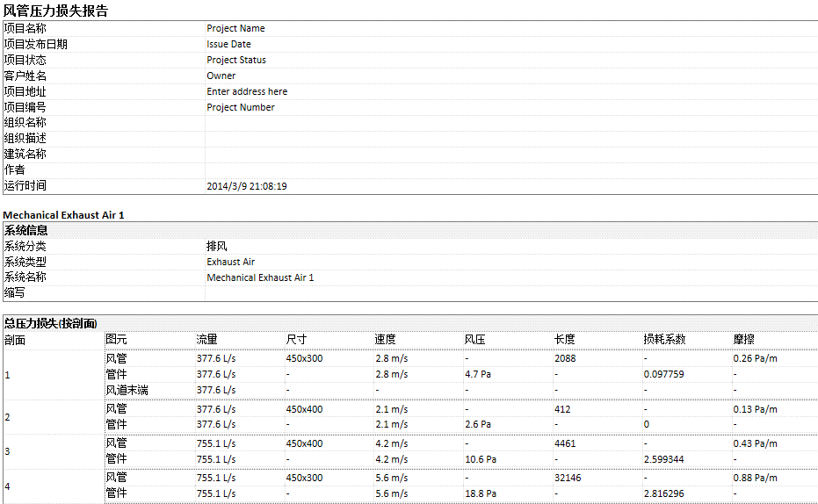Viewport: 818px width, 504px height.
Task: Select the 18.8 Pa pressure cell
Action: [481, 493]
